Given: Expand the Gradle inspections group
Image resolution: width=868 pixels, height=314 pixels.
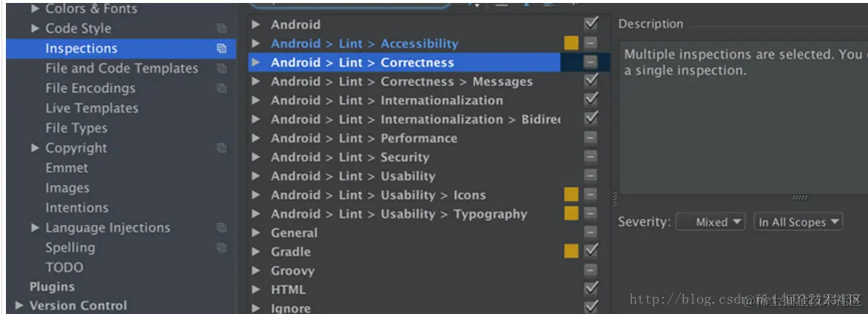Looking at the screenshot, I should pyautogui.click(x=255, y=252).
